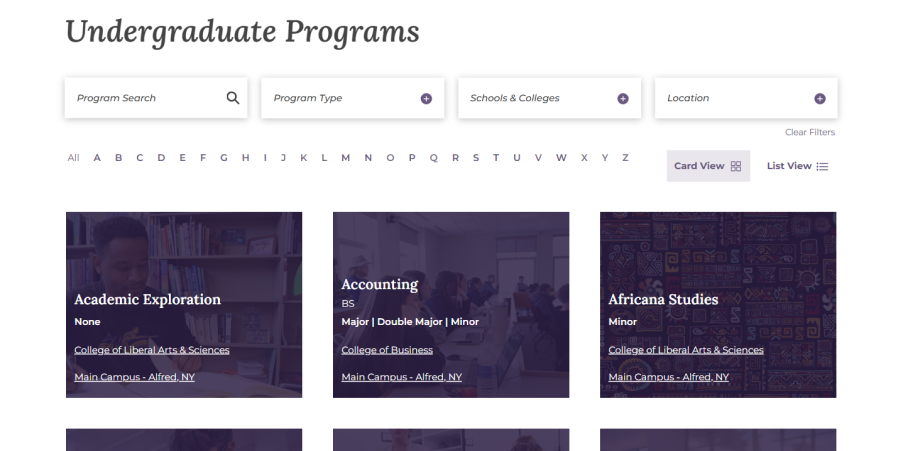Click the Location plus icon

[x=819, y=98]
